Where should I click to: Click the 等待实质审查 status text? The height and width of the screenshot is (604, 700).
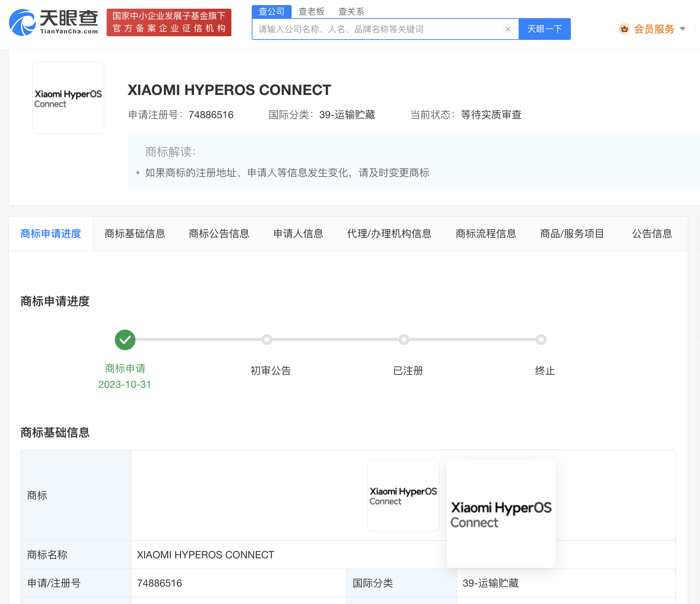click(491, 115)
